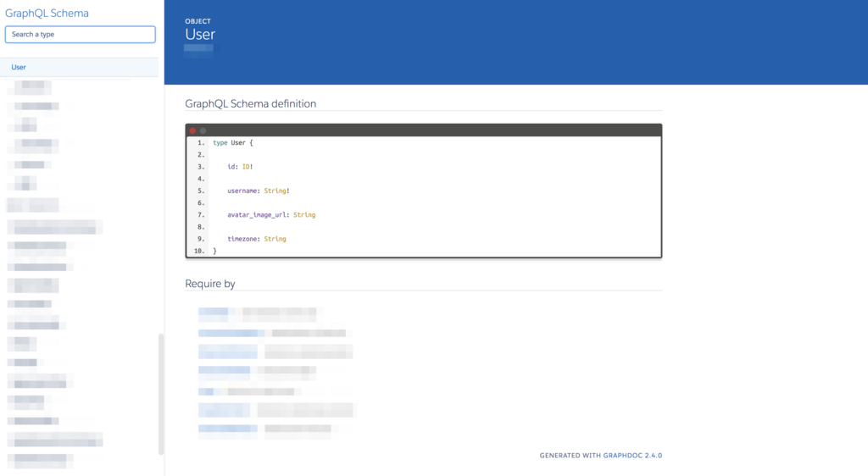
Task: Click the 'Require by' heading
Action: (210, 284)
